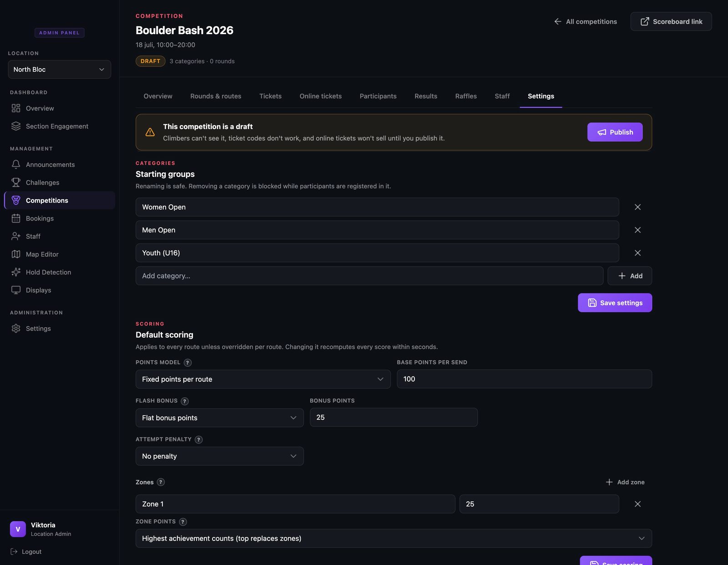728x565 pixels.
Task: Click the Logout icon
Action: click(14, 551)
